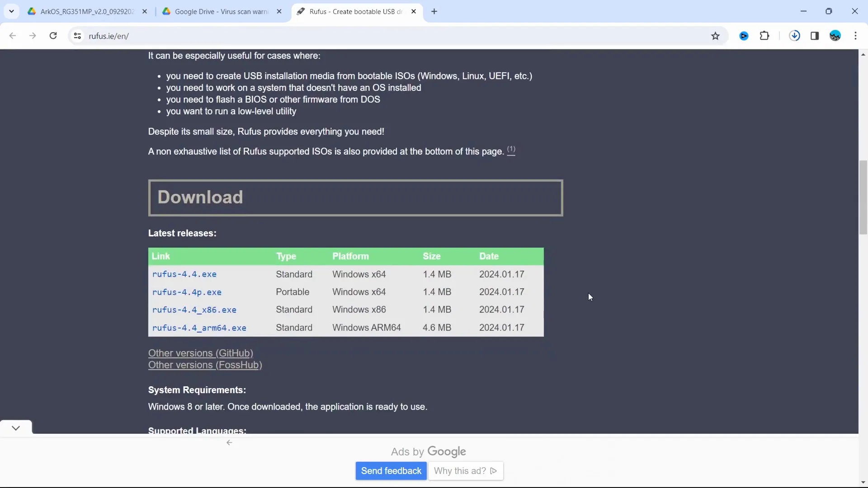Switch to the ArkOS_RG351MP tab
This screenshot has width=868, height=488.
87,11
